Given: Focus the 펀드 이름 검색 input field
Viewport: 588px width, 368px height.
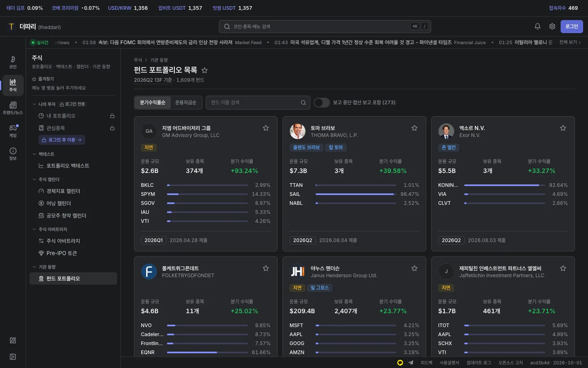Looking at the screenshot, I should click(258, 103).
